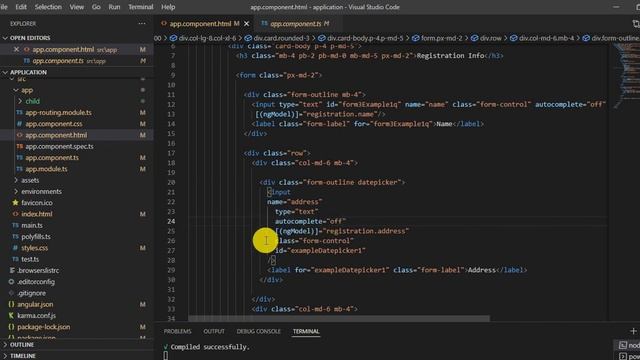Open index.html file

(x=37, y=214)
